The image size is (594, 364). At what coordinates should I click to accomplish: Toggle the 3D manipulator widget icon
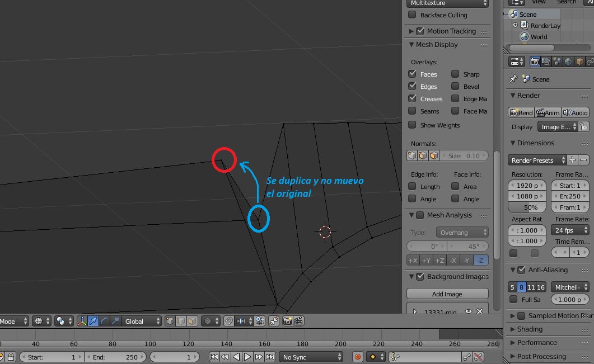pyautogui.click(x=82, y=322)
